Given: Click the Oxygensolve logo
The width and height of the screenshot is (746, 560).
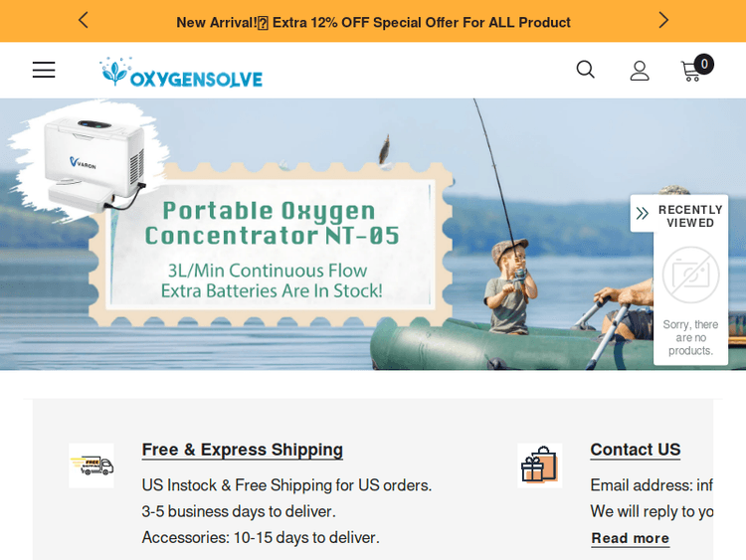Looking at the screenshot, I should (x=181, y=73).
